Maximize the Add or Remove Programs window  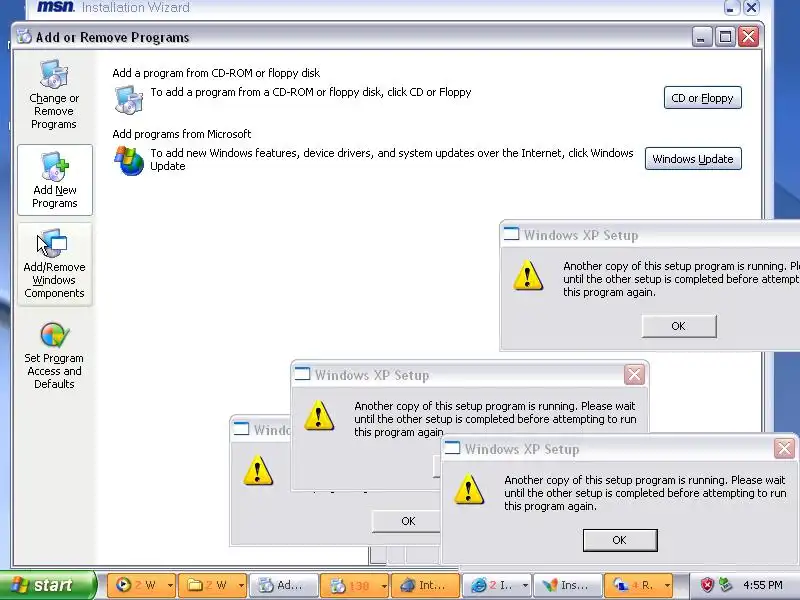click(726, 37)
